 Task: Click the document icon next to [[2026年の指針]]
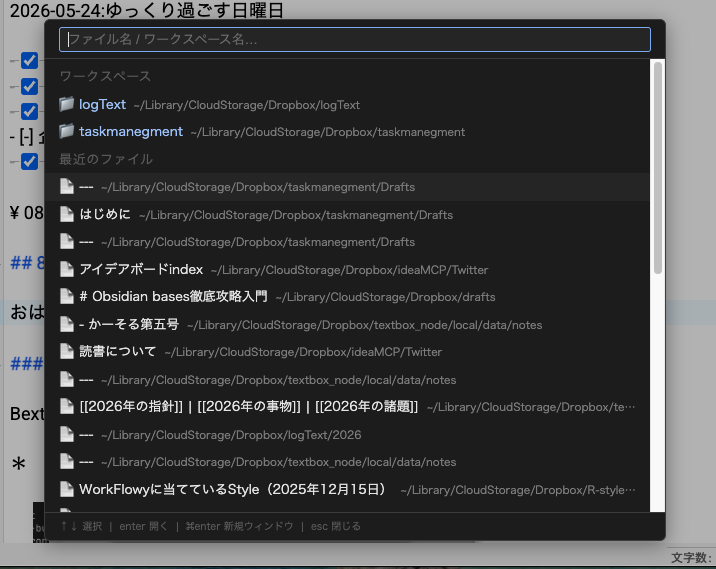click(67, 406)
